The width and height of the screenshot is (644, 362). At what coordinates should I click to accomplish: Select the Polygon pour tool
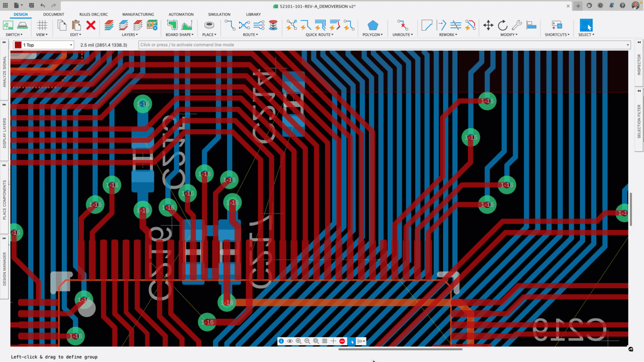coord(372,26)
